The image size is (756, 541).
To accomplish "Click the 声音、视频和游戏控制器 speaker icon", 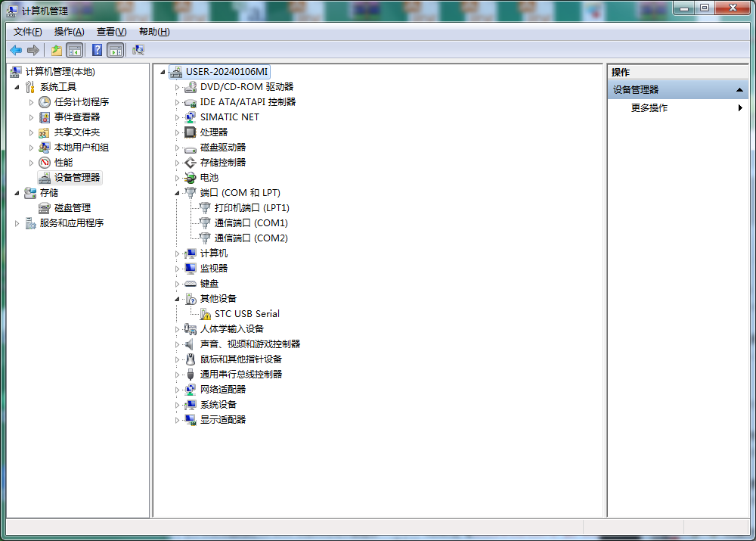I will (x=190, y=344).
